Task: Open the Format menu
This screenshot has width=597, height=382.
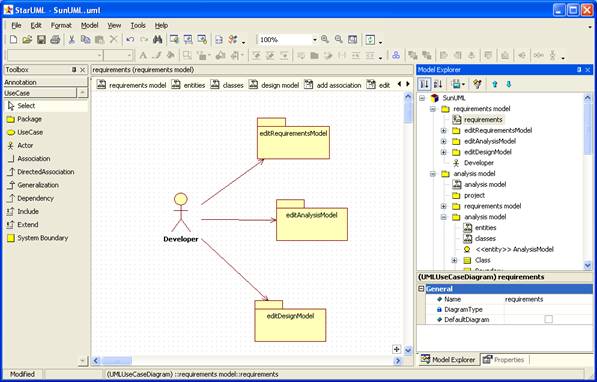Action: (x=61, y=26)
